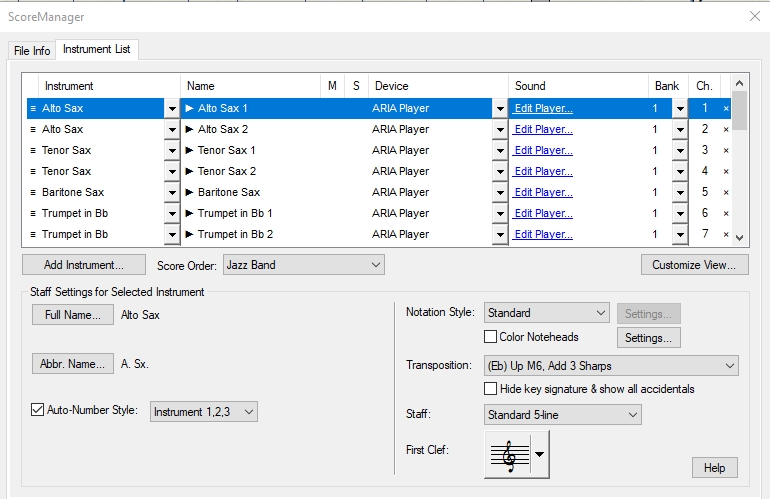The width and height of the screenshot is (770, 499).
Task: Click Edit Player link for Tenor Sax 2
Action: (543, 171)
